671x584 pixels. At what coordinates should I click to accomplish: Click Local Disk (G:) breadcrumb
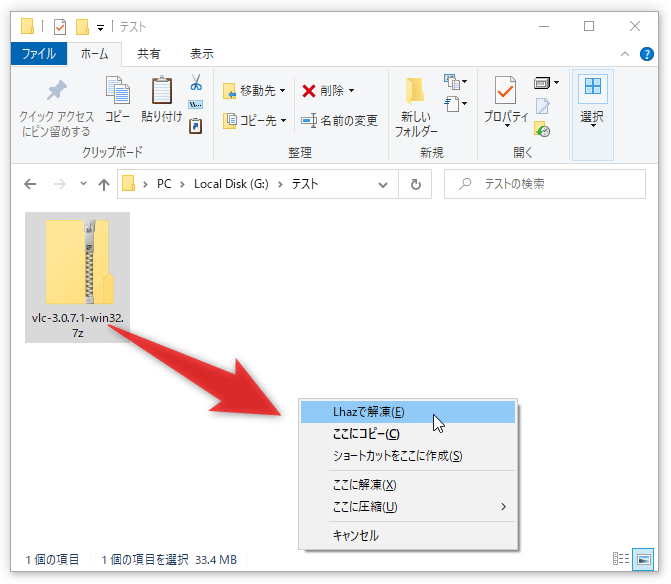tap(231, 184)
